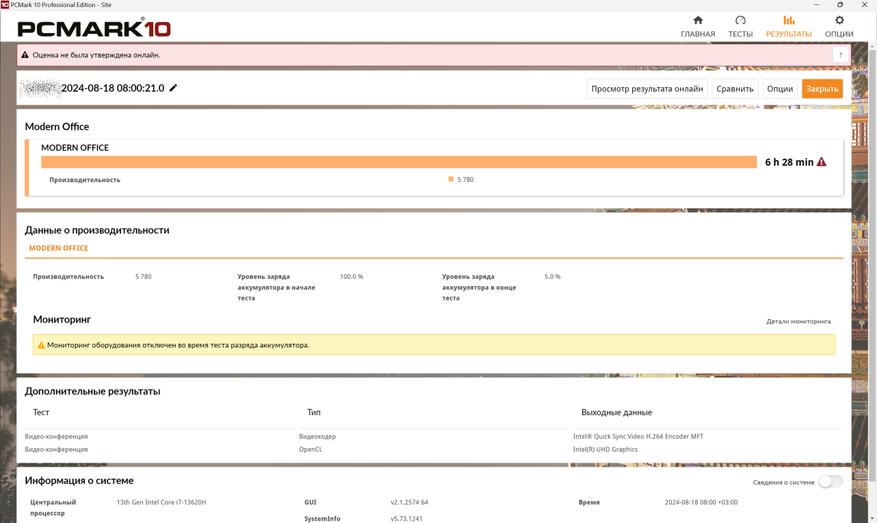
Task: Click the 100.0 % starting battery value
Action: point(351,276)
